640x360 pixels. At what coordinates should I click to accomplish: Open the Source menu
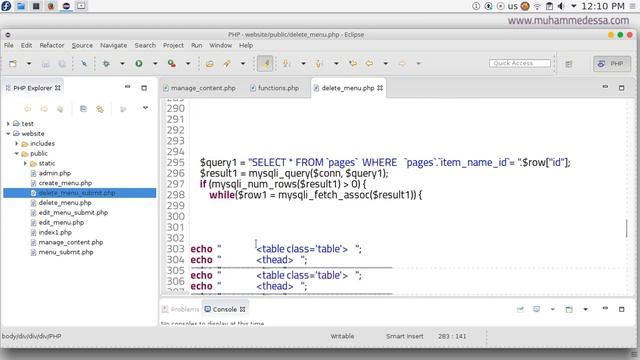82,45
